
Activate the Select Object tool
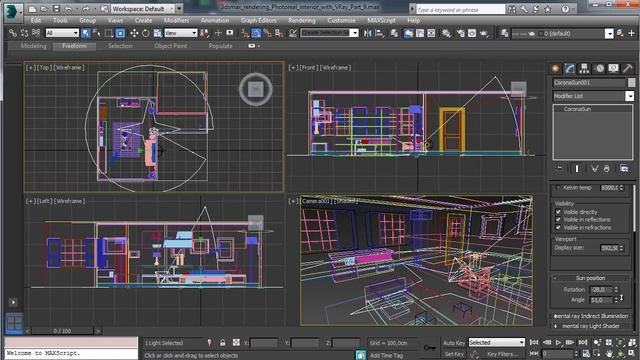pos(85,33)
